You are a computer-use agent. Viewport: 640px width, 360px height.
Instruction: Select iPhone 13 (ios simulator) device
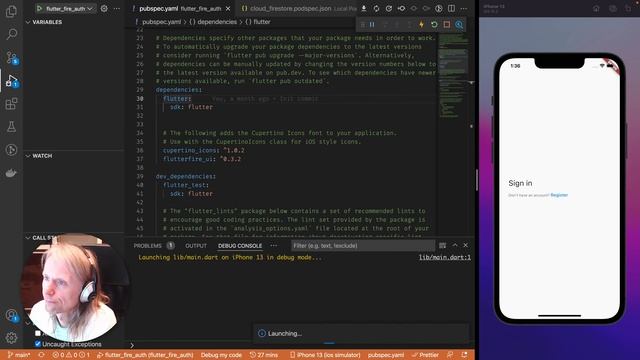coord(325,355)
